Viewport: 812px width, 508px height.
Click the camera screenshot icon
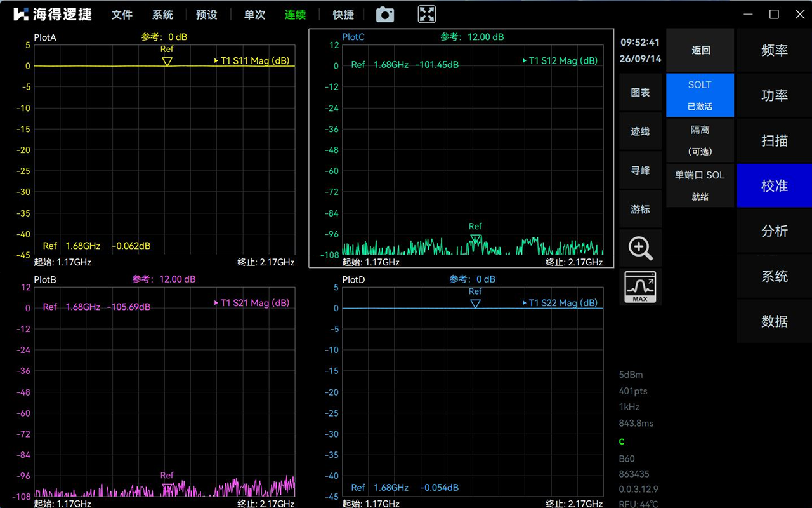(385, 15)
